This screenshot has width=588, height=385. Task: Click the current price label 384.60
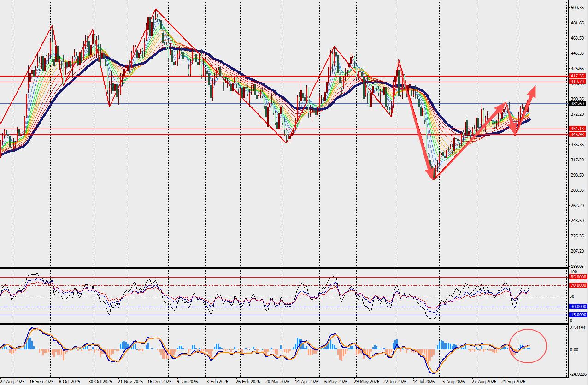577,104
